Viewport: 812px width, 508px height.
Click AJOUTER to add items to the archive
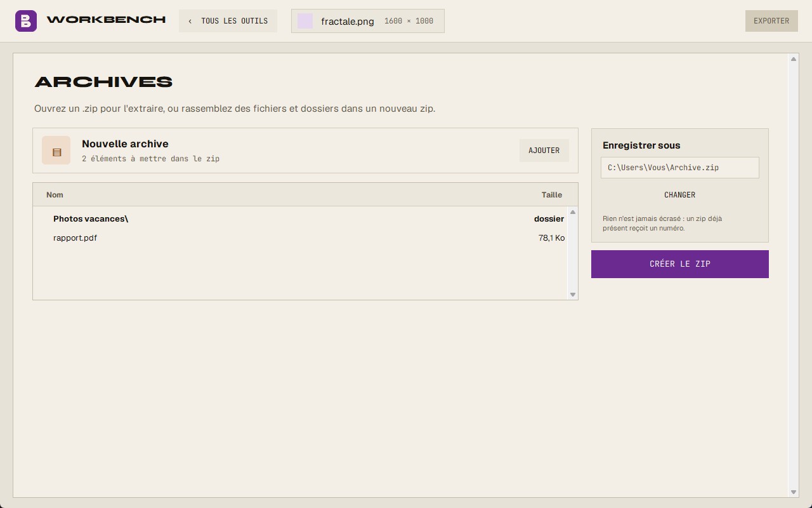[x=544, y=150]
